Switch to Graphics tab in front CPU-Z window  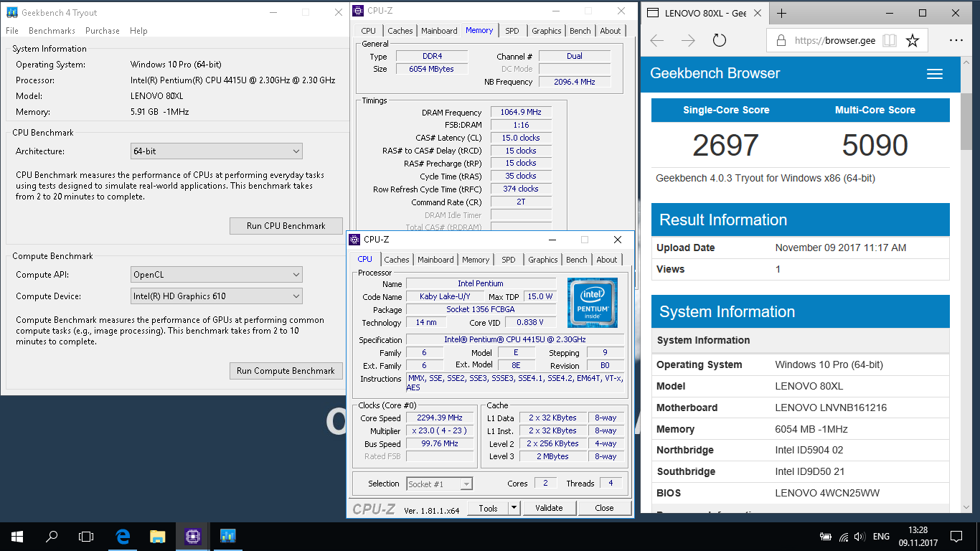tap(543, 260)
